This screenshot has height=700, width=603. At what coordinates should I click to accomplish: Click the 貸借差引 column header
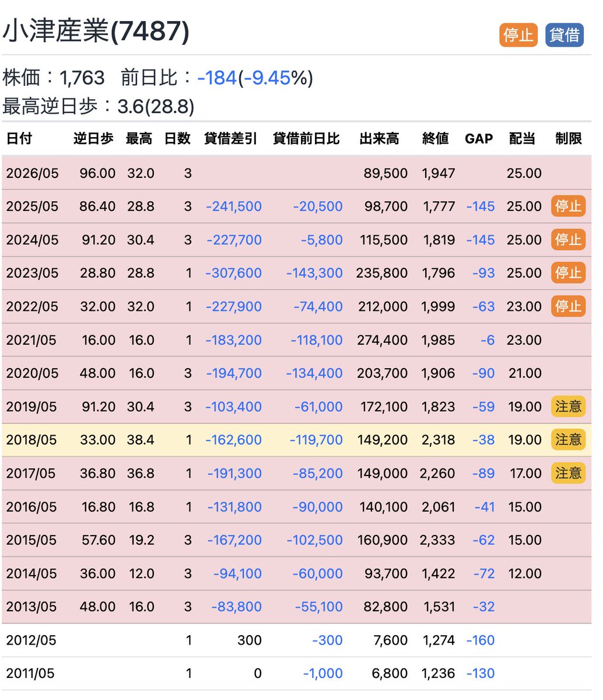pyautogui.click(x=230, y=139)
